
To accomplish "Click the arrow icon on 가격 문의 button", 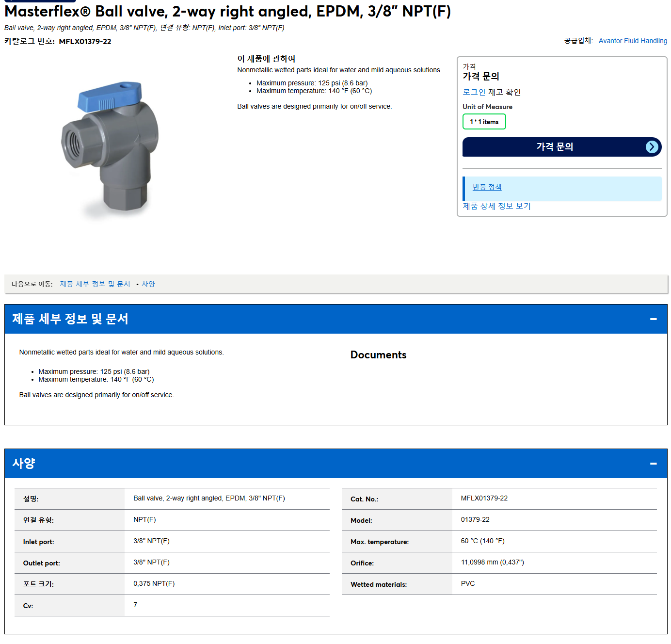I will (x=652, y=147).
